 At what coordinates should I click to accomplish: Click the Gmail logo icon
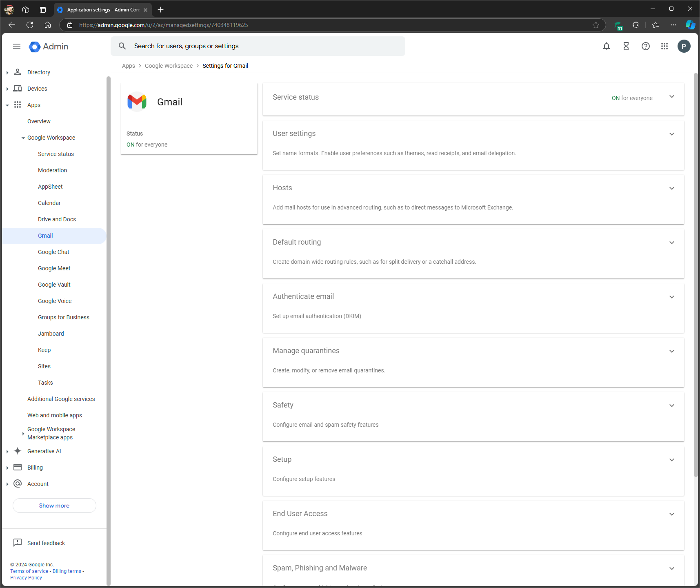pyautogui.click(x=137, y=102)
